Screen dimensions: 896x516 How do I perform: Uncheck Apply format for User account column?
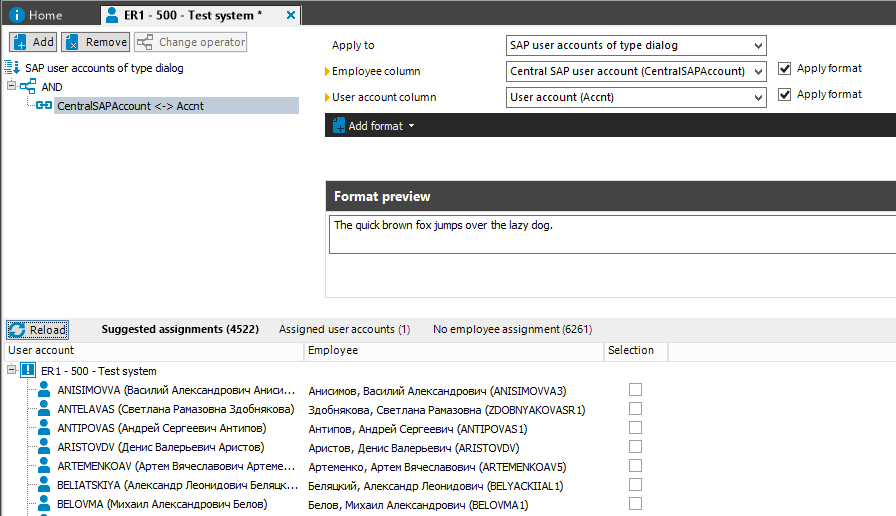(x=785, y=95)
